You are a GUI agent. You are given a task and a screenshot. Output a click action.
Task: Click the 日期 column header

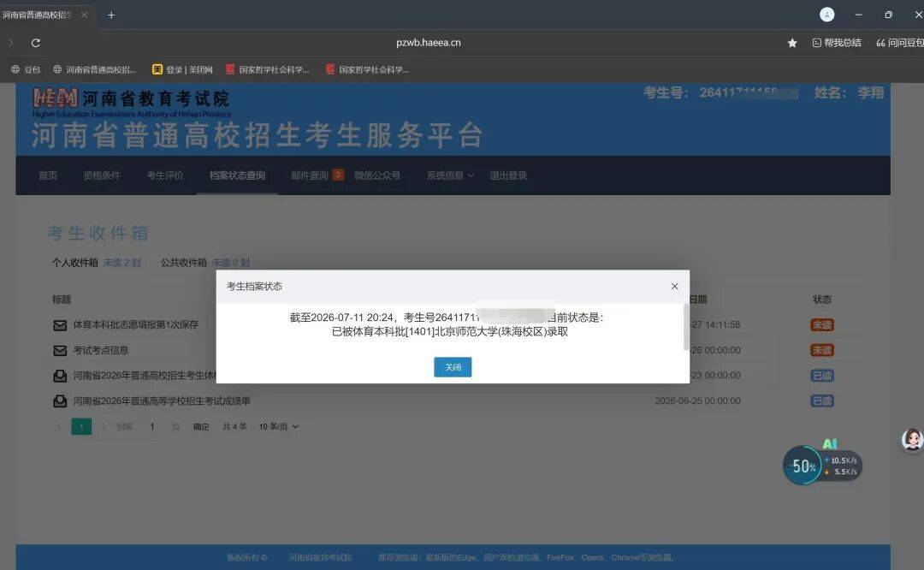[x=698, y=300]
